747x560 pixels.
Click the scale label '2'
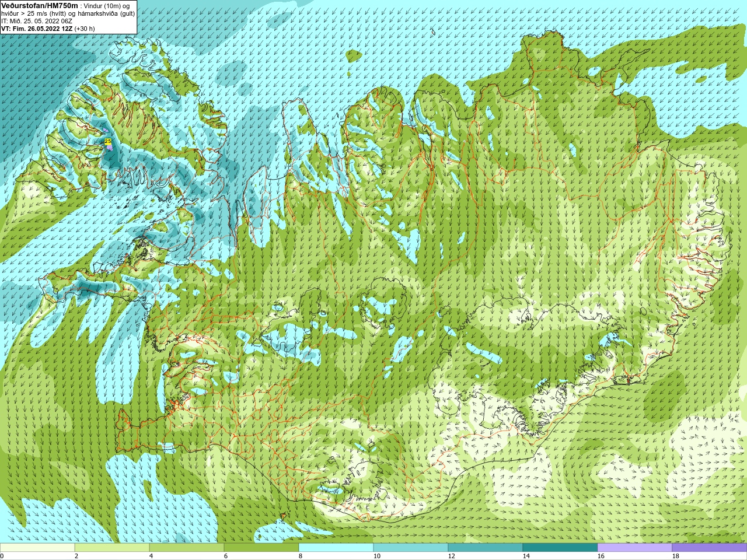coord(76,556)
